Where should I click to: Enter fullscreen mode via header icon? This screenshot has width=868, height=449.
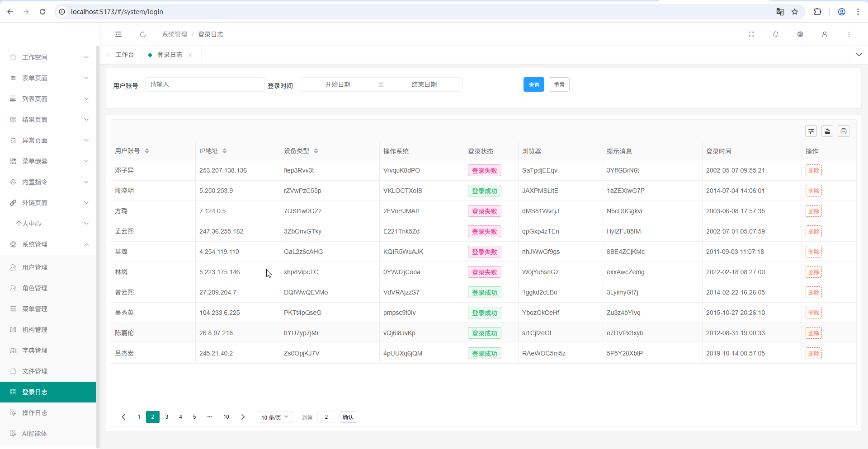coord(751,34)
